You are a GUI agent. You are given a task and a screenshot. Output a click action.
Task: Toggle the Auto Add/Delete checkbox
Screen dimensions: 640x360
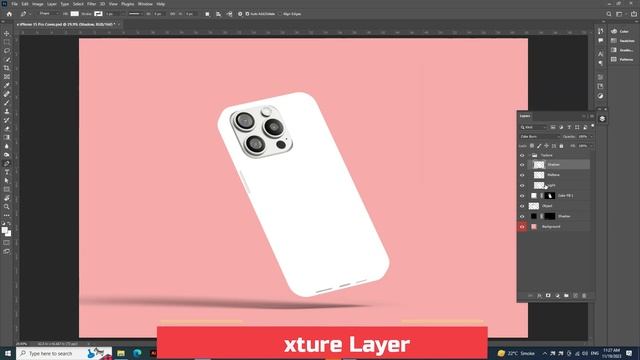pyautogui.click(x=247, y=14)
